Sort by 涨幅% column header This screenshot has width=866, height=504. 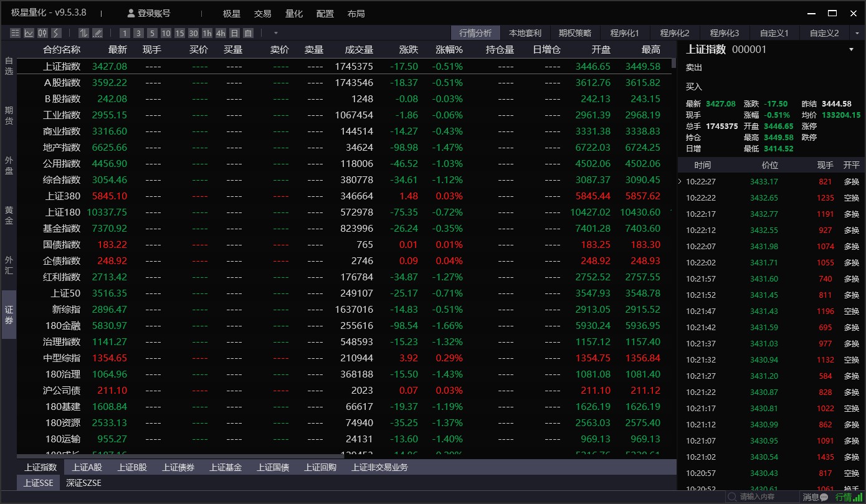pos(449,50)
